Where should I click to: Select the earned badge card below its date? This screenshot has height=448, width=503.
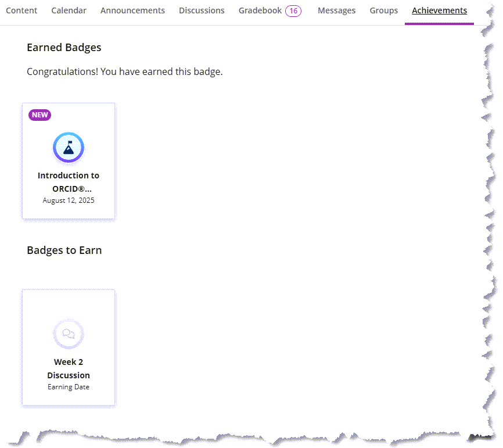click(69, 212)
